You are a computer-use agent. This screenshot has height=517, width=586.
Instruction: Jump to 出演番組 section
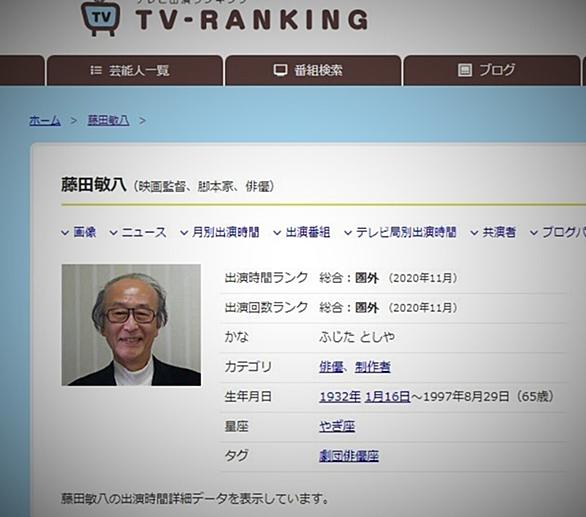308,233
